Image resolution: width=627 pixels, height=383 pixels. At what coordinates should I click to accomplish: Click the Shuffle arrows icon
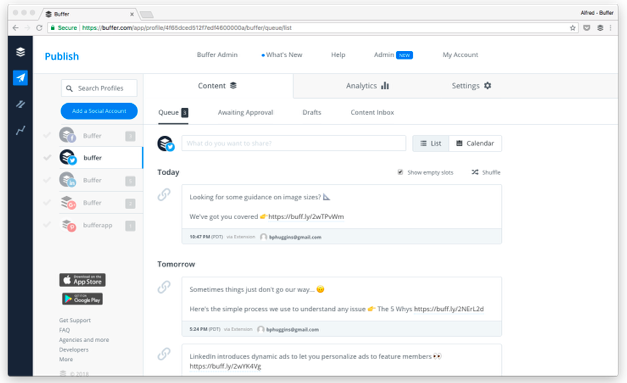(x=475, y=172)
